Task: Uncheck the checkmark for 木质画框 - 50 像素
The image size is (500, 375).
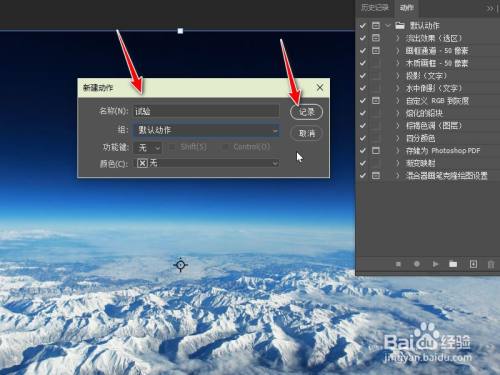Action: pos(363,63)
